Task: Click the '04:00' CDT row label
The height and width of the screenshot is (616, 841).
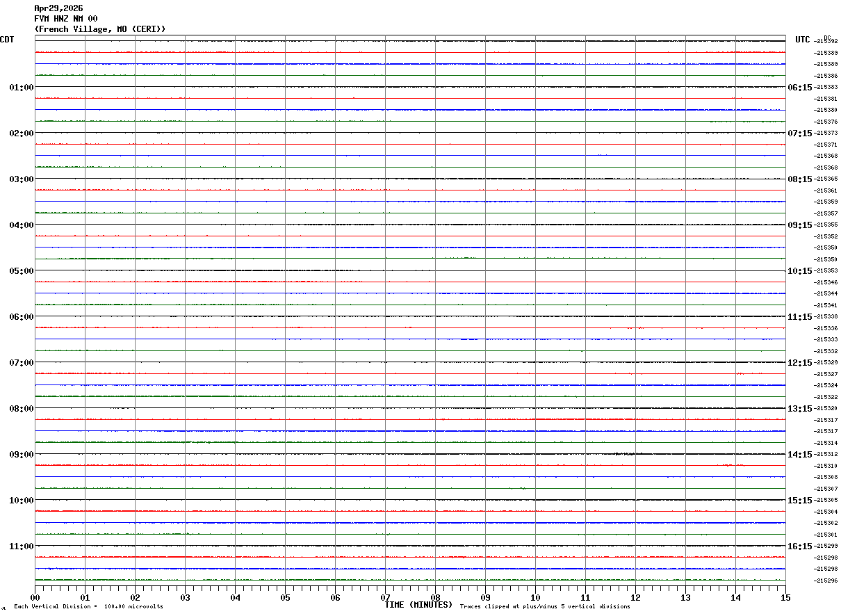Action: 21,225
